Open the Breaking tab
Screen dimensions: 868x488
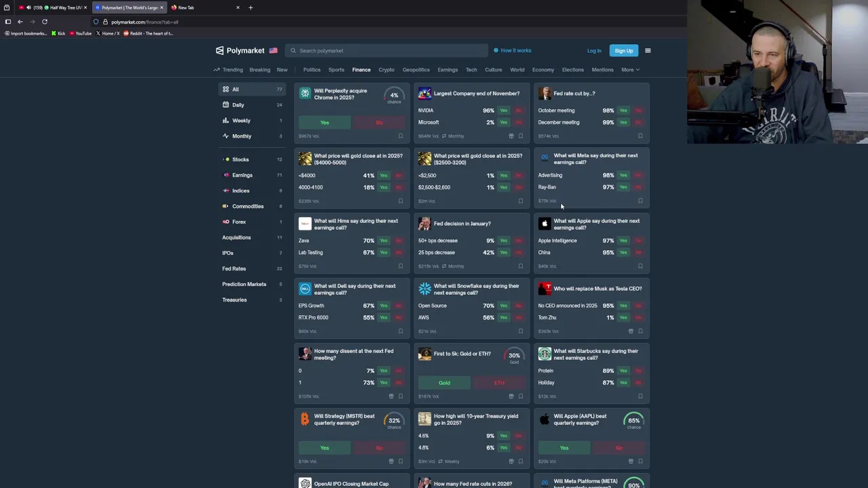[260, 70]
